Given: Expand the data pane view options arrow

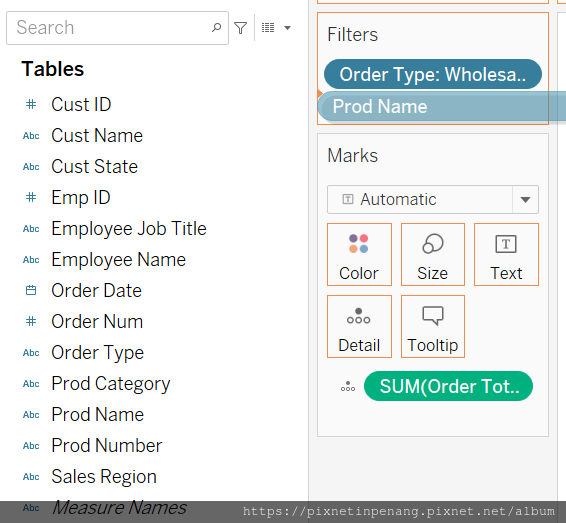Looking at the screenshot, I should [287, 28].
